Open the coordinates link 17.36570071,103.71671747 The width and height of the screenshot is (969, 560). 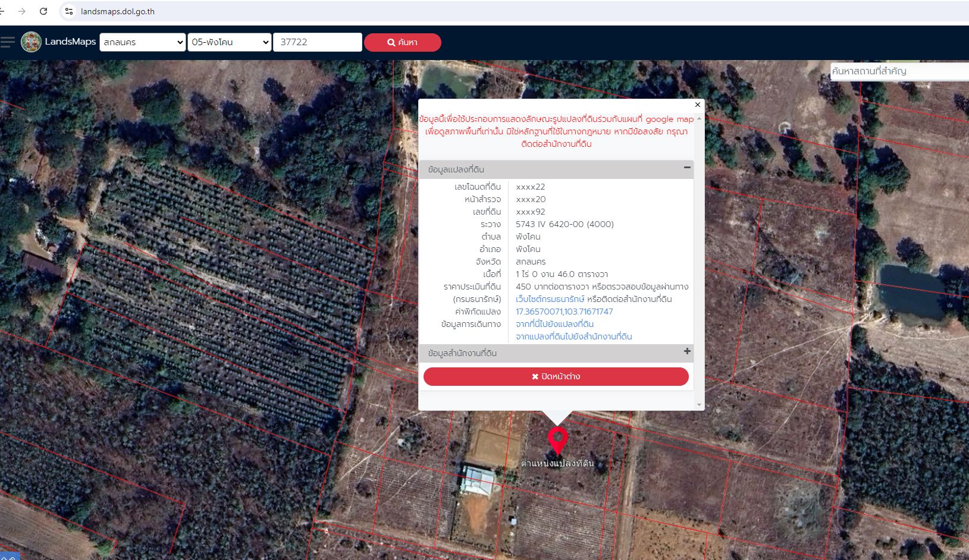coord(564,312)
